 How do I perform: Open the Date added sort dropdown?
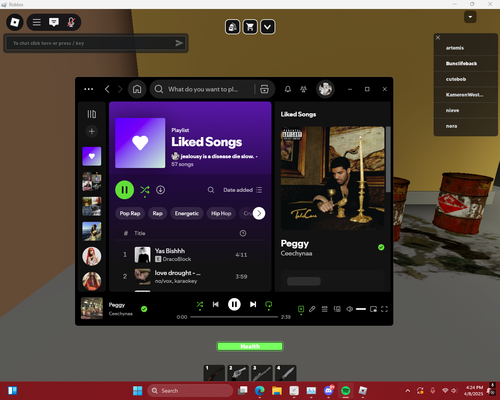click(x=242, y=190)
